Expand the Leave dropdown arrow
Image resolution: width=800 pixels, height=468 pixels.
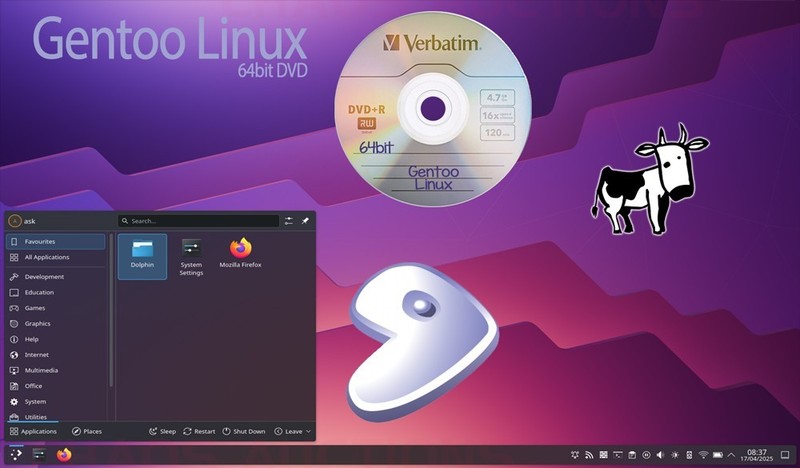[308, 431]
